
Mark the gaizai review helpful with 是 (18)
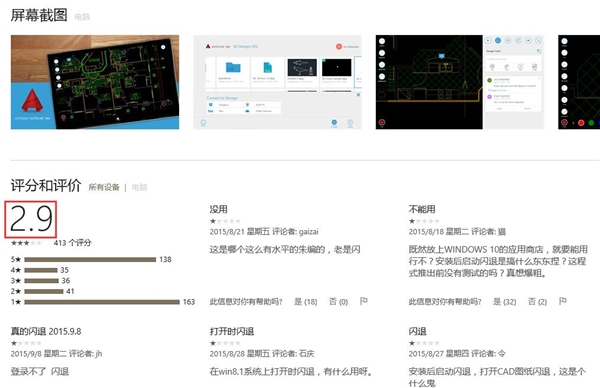(305, 302)
